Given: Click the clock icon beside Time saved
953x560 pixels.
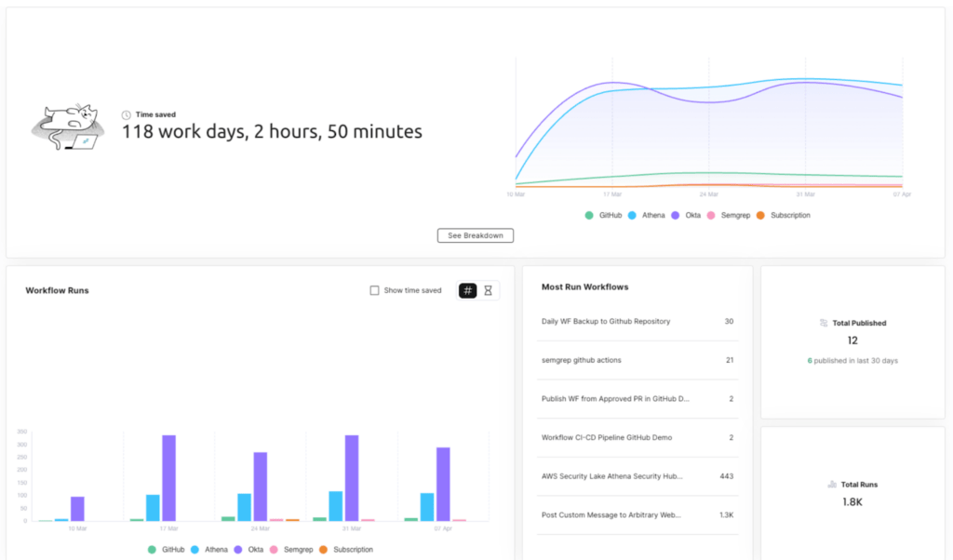Looking at the screenshot, I should (x=127, y=115).
